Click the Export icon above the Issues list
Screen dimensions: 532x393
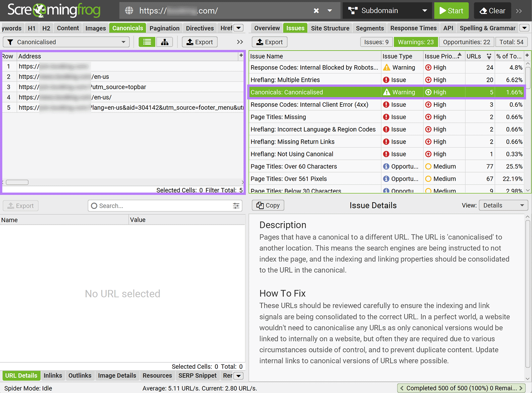[260, 42]
